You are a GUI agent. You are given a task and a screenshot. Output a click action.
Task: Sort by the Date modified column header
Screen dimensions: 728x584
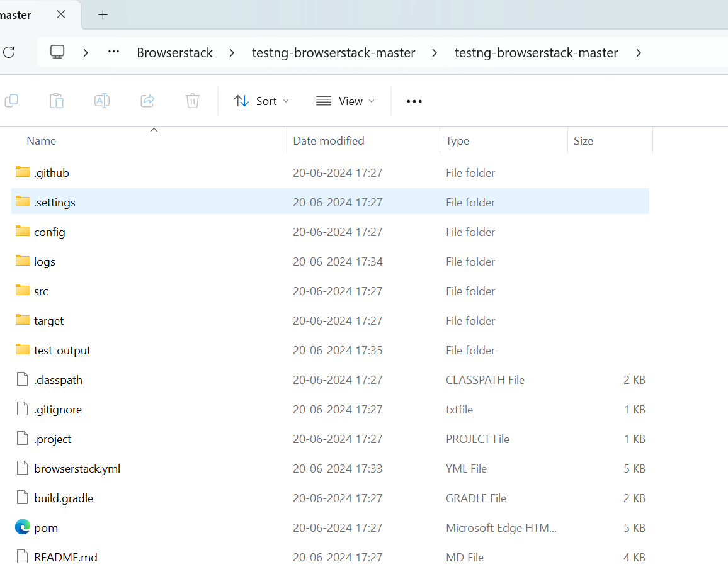[329, 141]
